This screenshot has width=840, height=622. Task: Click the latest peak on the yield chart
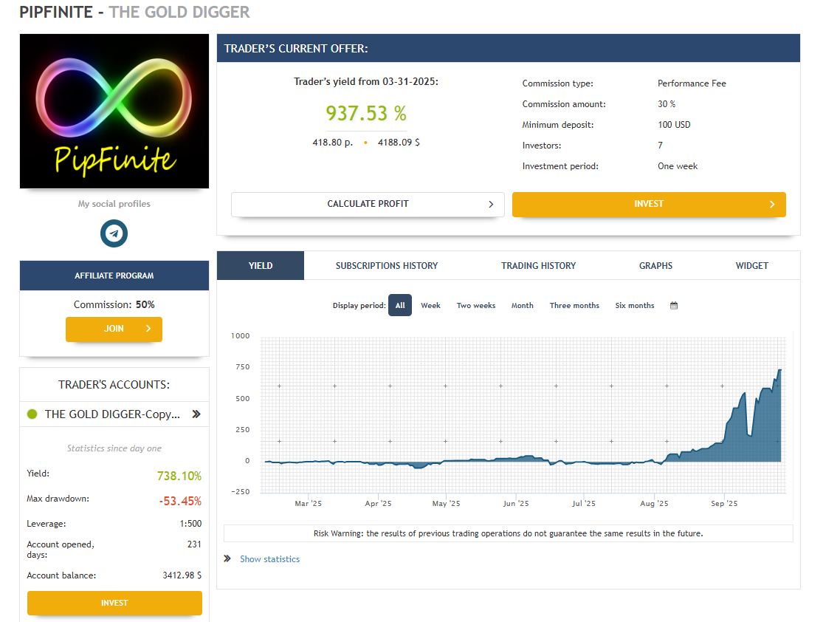[x=780, y=369]
